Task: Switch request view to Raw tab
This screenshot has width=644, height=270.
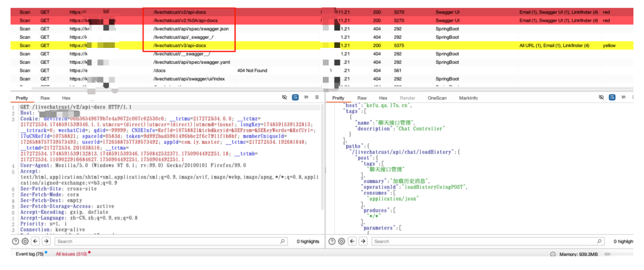Action: pyautogui.click(x=45, y=98)
